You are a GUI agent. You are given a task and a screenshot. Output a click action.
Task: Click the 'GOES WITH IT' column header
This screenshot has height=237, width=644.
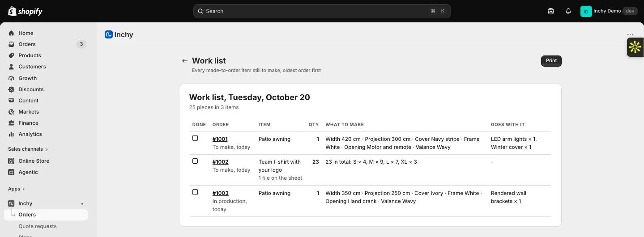point(508,125)
